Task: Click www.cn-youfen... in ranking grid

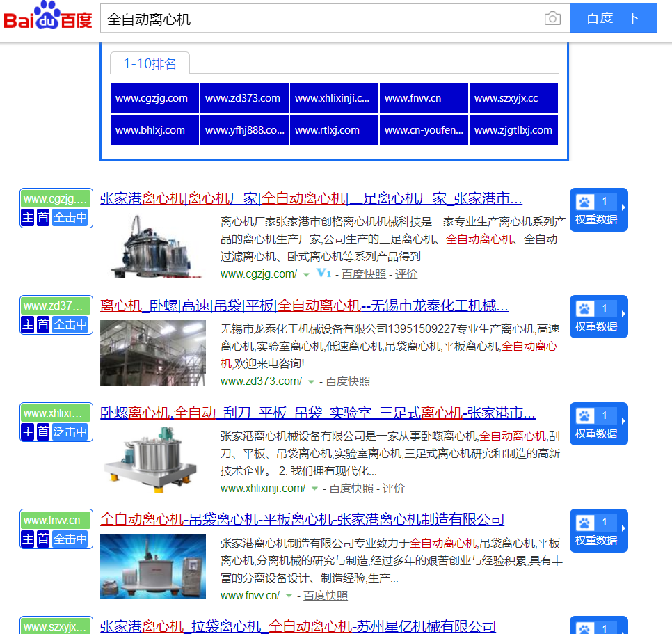Action: (x=424, y=130)
